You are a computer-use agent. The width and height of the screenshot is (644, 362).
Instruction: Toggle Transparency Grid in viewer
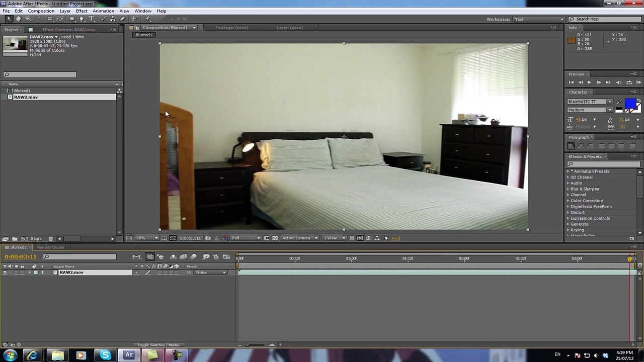[275, 238]
